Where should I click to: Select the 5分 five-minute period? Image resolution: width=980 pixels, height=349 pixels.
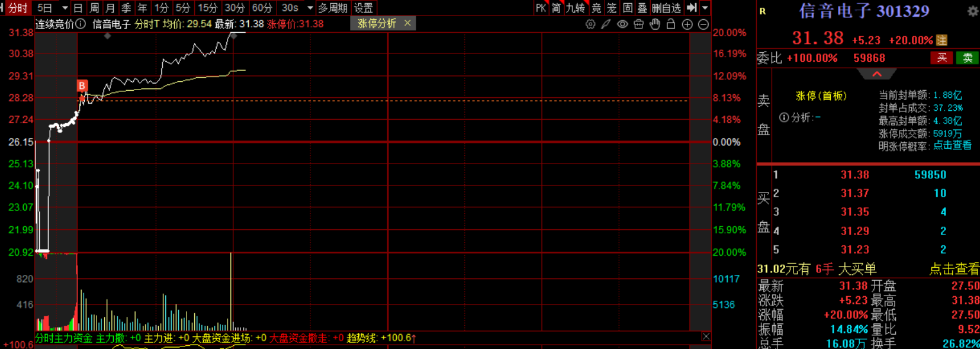click(x=183, y=8)
